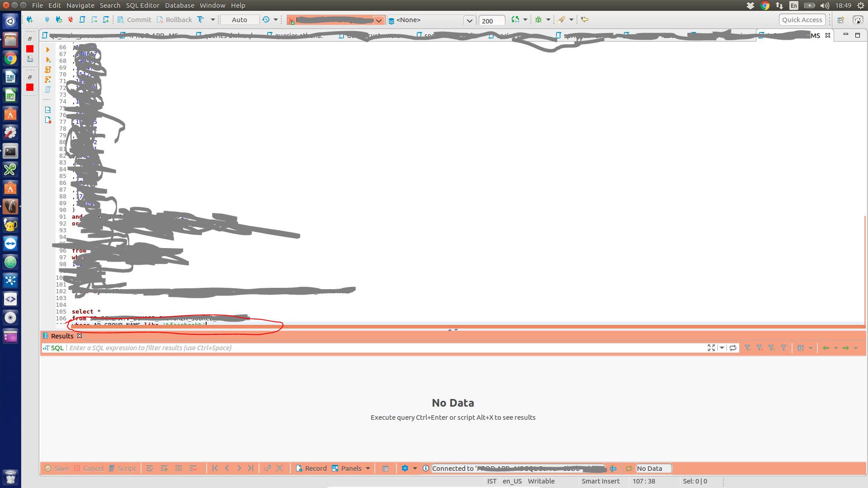Open the SQL Editor menu

[142, 5]
